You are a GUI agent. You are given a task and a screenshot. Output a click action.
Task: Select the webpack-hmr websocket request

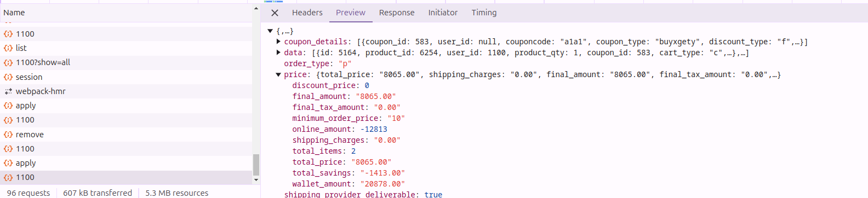126,91
